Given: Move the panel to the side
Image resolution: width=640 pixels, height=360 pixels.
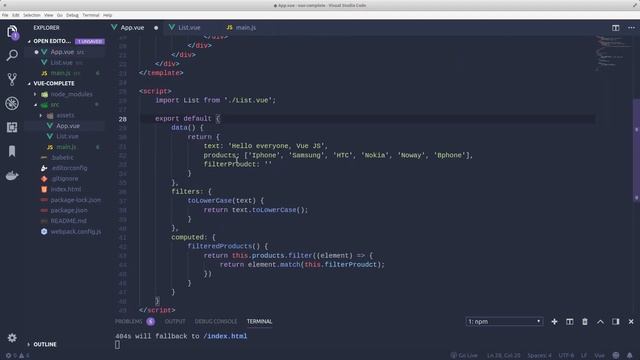Looking at the screenshot, I should coord(616,322).
